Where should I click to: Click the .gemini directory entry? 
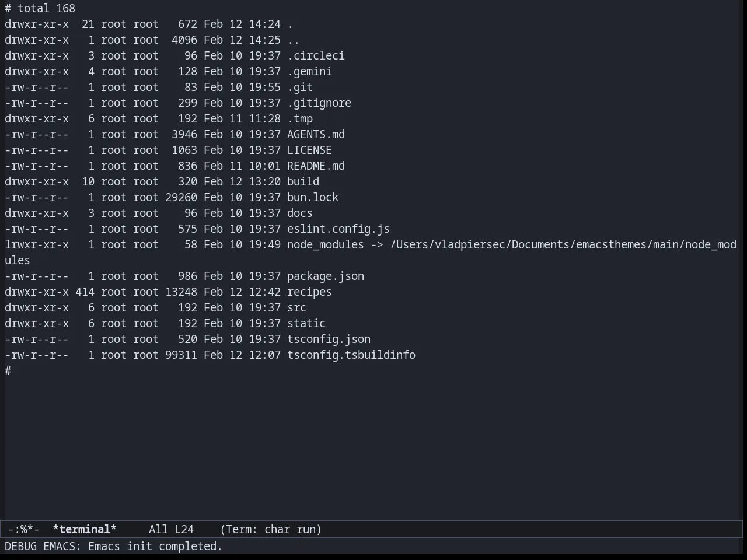(x=309, y=71)
